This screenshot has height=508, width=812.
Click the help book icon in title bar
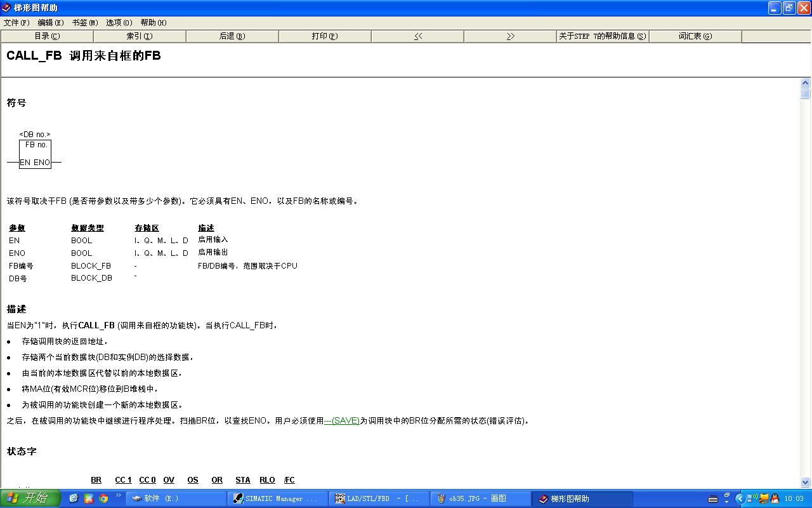6,8
